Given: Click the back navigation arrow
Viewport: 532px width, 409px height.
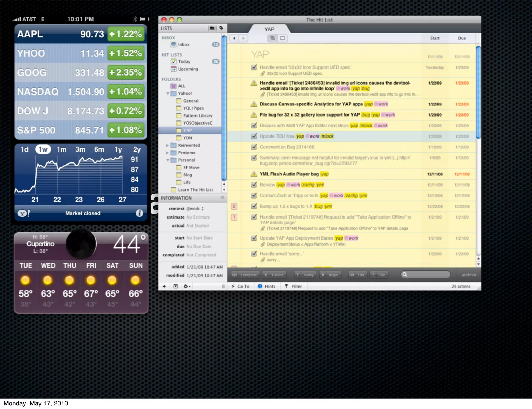Looking at the screenshot, I should (x=234, y=38).
